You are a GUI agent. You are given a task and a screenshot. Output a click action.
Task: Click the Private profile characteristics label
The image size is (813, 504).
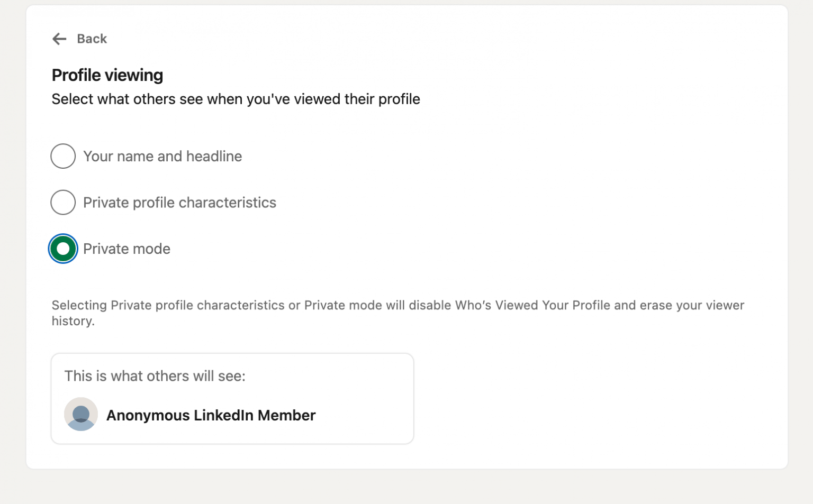point(179,203)
